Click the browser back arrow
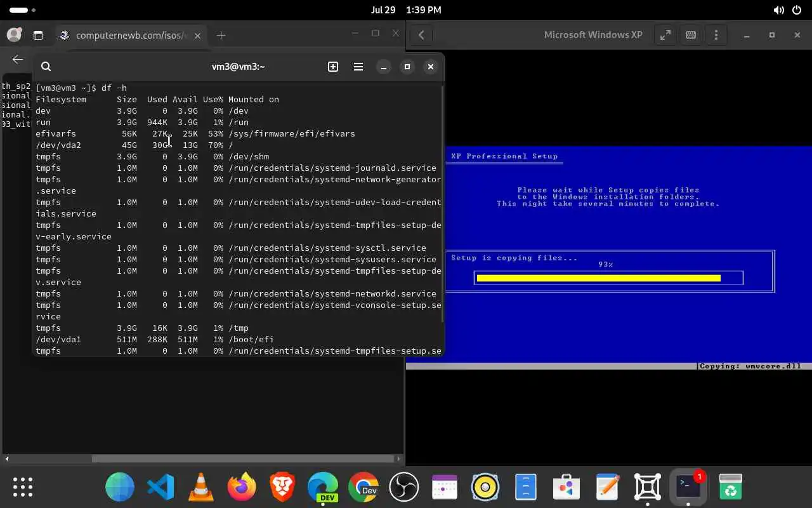Image resolution: width=812 pixels, height=508 pixels. click(18, 60)
